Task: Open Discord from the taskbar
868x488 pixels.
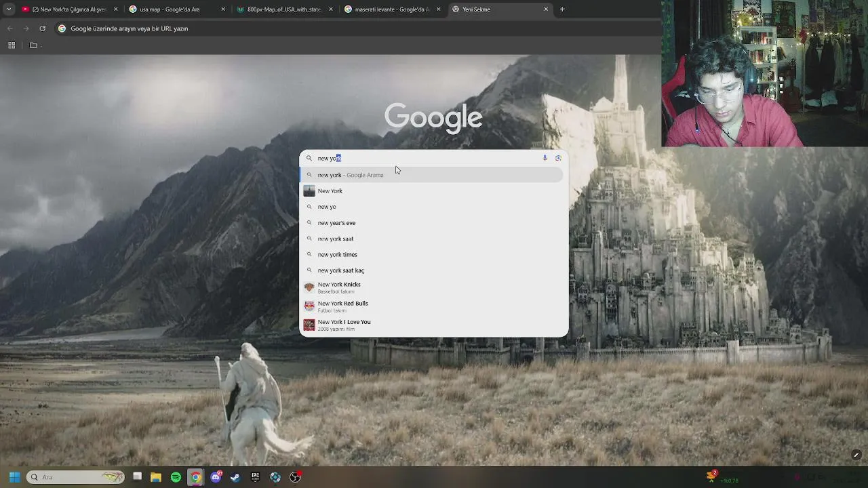Action: click(x=216, y=477)
